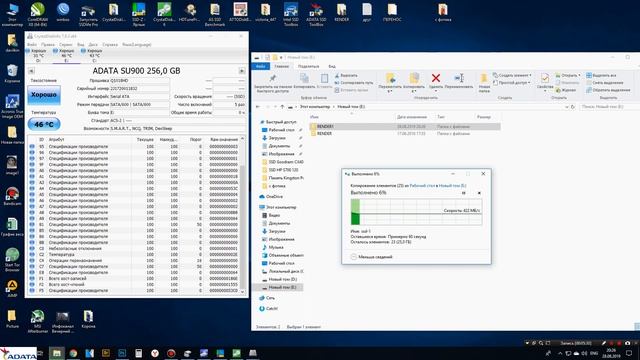Click the Copy icon in clipboard group

click(x=304, y=78)
